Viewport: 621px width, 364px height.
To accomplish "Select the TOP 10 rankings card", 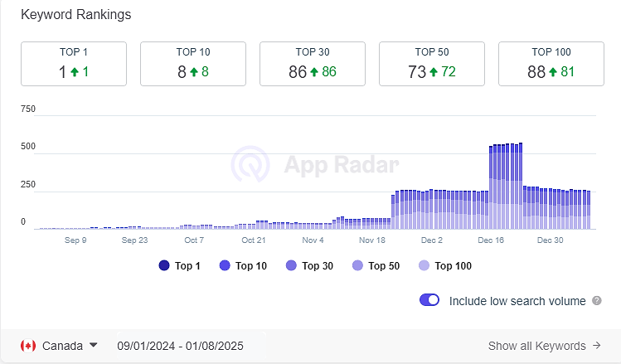I will [193, 63].
